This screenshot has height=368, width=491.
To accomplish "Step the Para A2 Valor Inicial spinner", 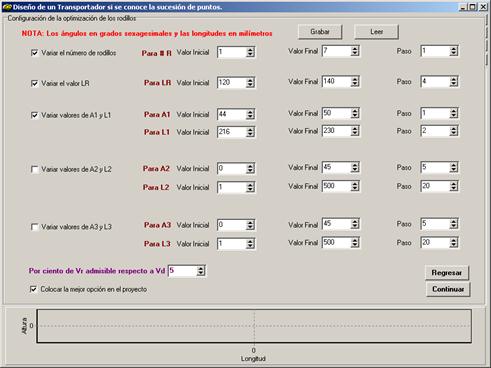I will pyautogui.click(x=250, y=168).
